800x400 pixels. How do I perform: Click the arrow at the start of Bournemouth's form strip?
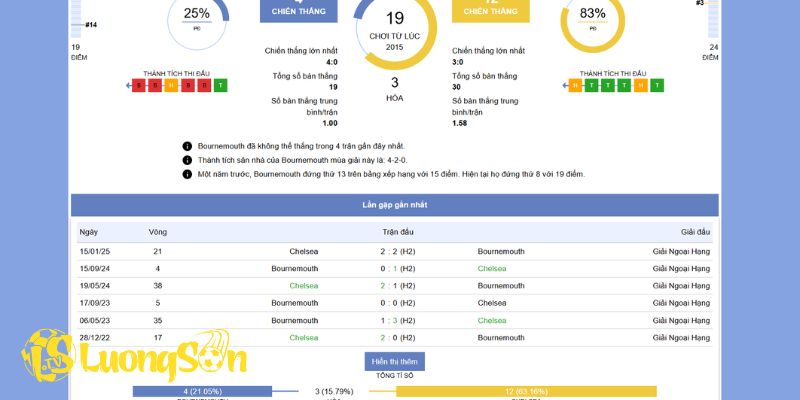129,85
